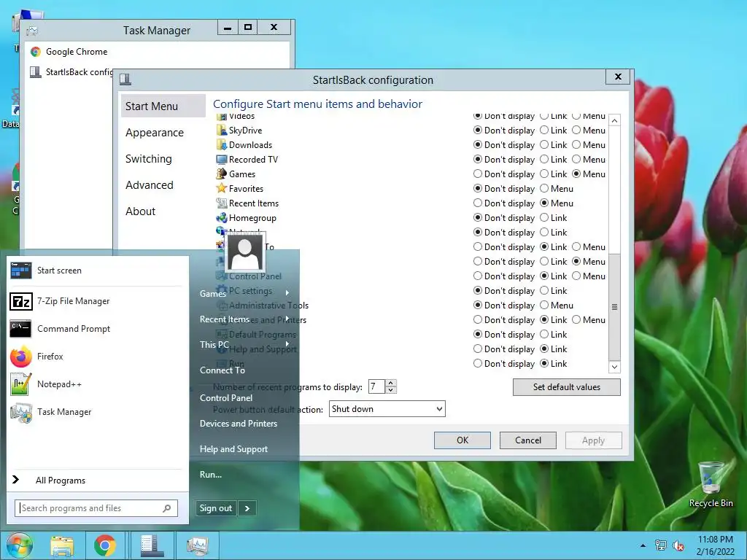Show hidden tray icons arrow
Image resolution: width=747 pixels, height=560 pixels.
[643, 545]
